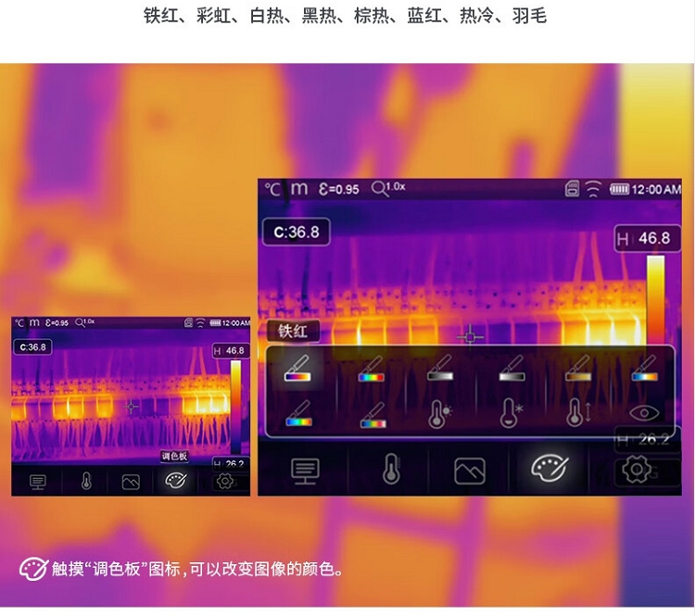Open settings gear on small left screen
This screenshot has width=695, height=616.
pos(224,481)
